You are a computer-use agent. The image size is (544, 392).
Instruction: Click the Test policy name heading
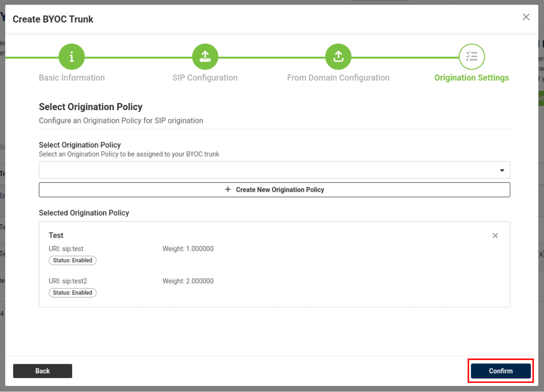click(56, 236)
